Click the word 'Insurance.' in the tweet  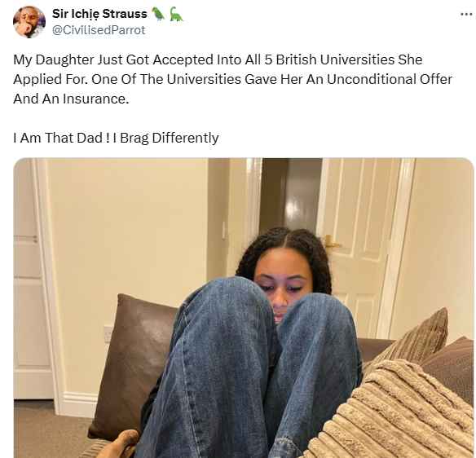click(x=95, y=99)
